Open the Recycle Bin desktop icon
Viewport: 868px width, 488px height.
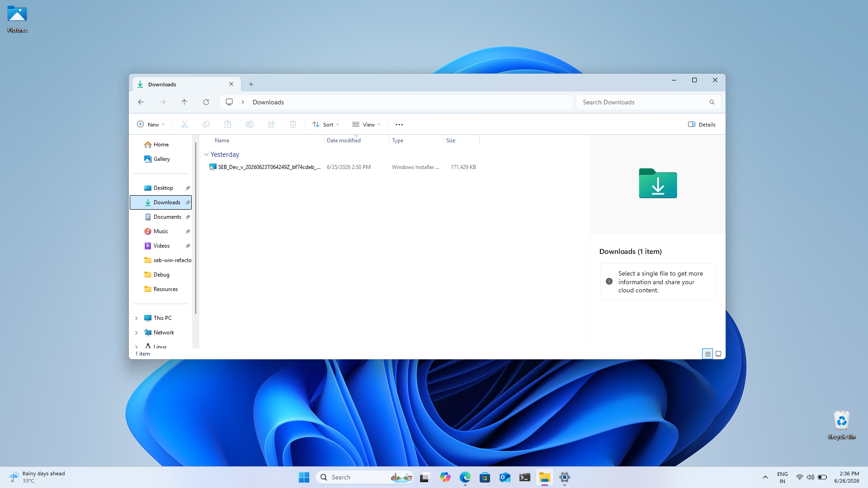click(x=841, y=425)
